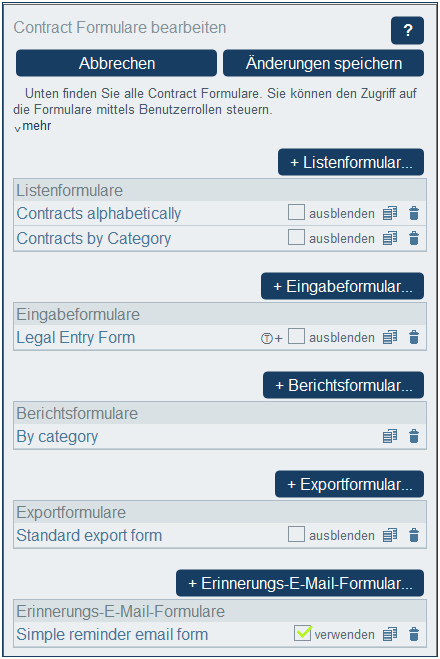This screenshot has width=440, height=659.
Task: Copy the By category report form
Action: [390, 436]
